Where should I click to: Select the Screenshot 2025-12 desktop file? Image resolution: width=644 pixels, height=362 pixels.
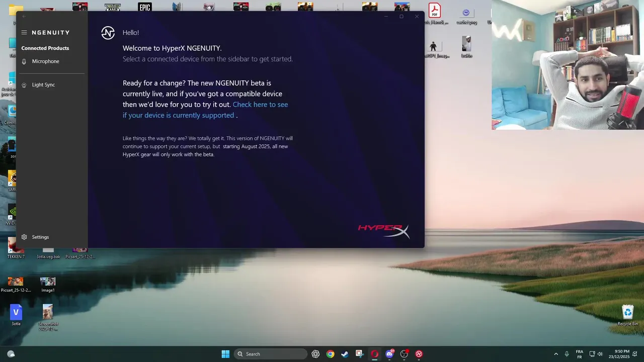coord(48,317)
